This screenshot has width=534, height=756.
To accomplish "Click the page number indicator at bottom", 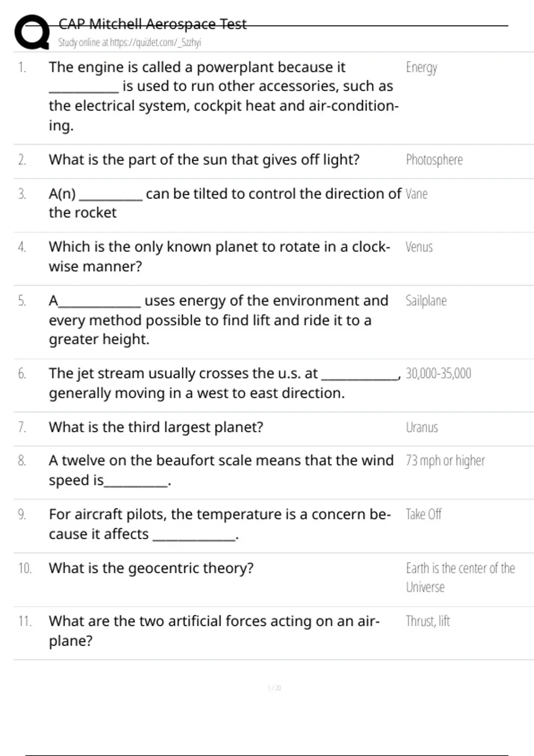I will tap(274, 688).
